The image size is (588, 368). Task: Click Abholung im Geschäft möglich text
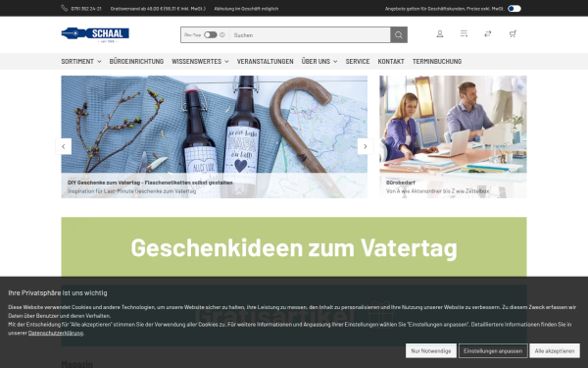(246, 8)
